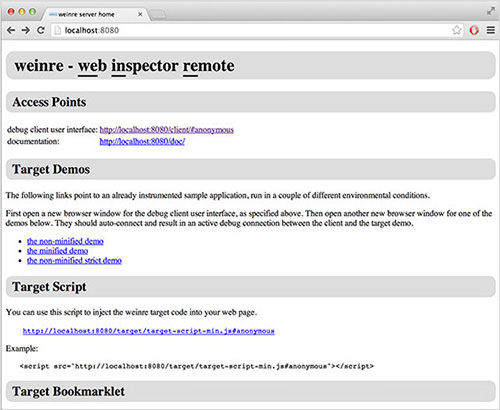Viewport: 500px width, 410px height.
Task: Open the minified demo link
Action: click(x=57, y=251)
